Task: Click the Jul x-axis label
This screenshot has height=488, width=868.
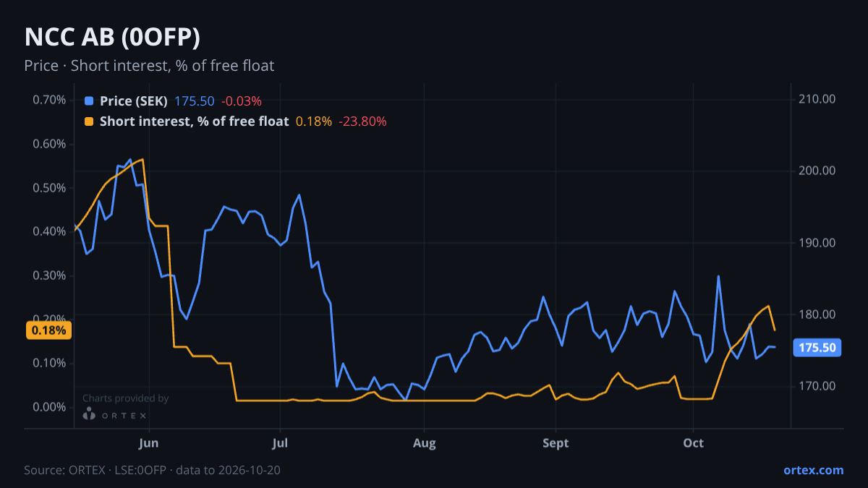Action: [x=281, y=443]
